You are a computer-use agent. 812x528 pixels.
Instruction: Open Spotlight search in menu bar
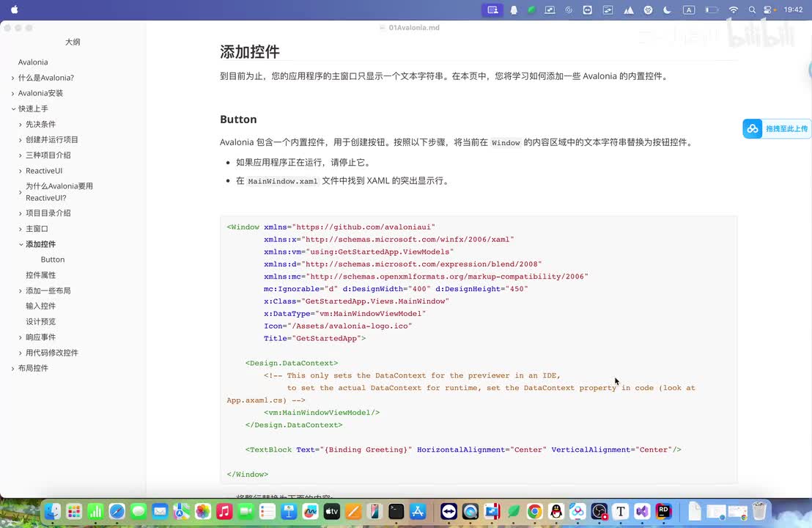[752, 10]
